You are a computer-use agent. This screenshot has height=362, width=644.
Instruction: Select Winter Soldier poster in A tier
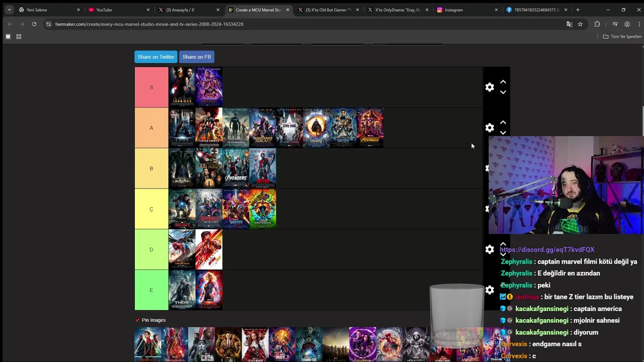(236, 128)
